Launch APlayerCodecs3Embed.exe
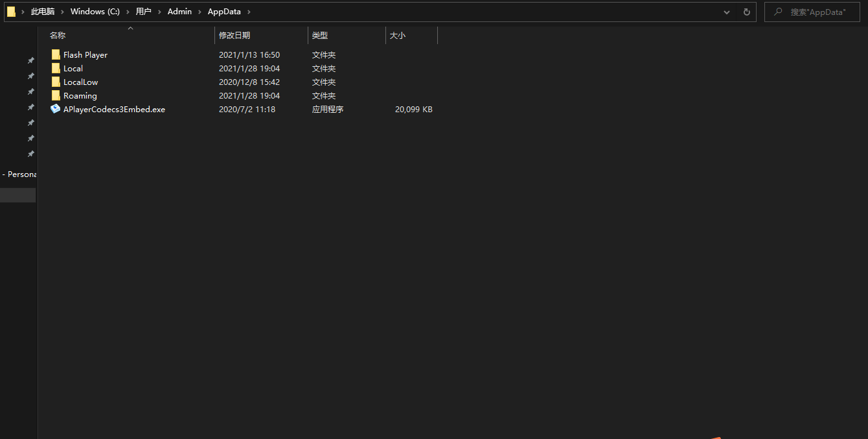The image size is (868, 439). click(114, 109)
